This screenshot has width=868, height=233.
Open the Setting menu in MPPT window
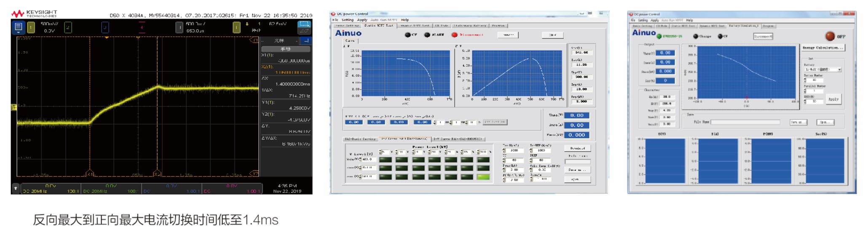coord(347,20)
